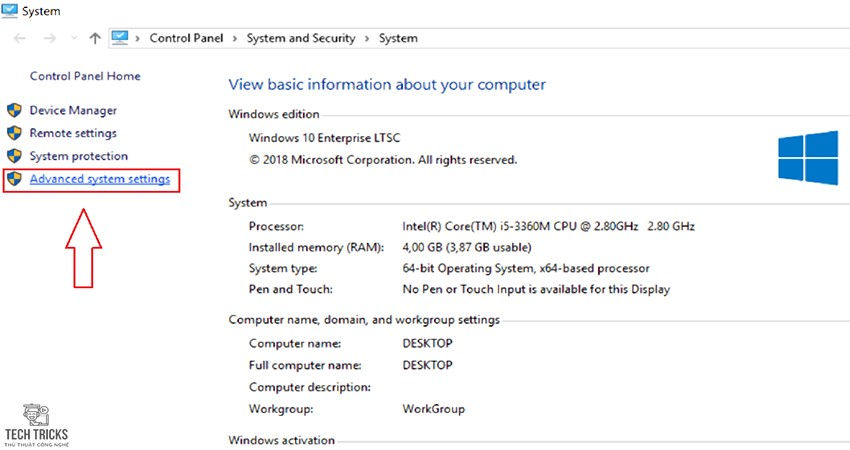Open Remote settings link
The width and height of the screenshot is (850, 450).
73,133
